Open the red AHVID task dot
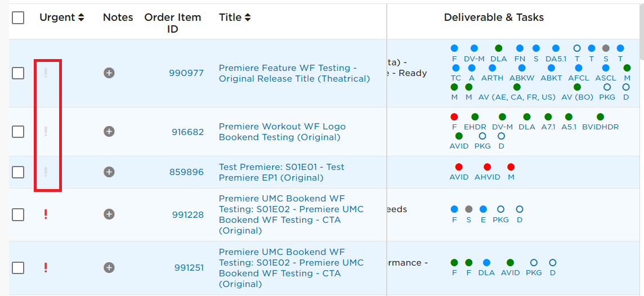 [487, 167]
